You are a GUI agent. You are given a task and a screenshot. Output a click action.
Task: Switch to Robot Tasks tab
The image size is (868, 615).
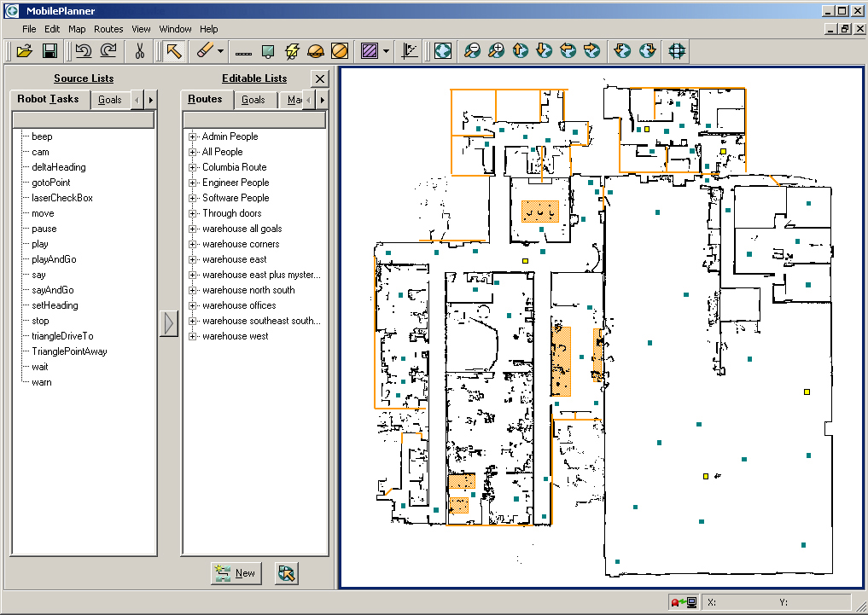[x=49, y=99]
